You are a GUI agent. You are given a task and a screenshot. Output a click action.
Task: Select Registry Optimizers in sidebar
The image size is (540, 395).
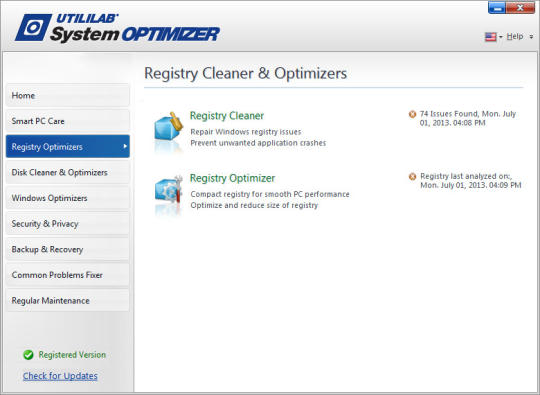tap(68, 146)
